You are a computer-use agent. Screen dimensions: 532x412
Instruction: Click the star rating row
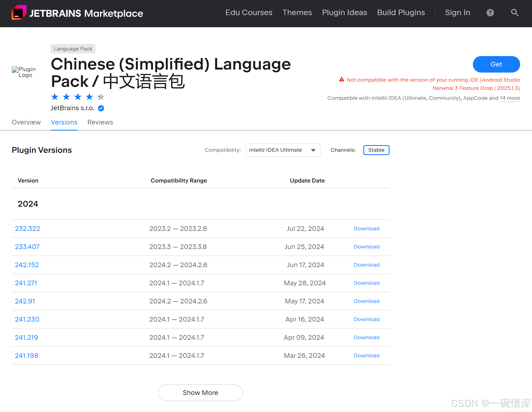coord(78,97)
